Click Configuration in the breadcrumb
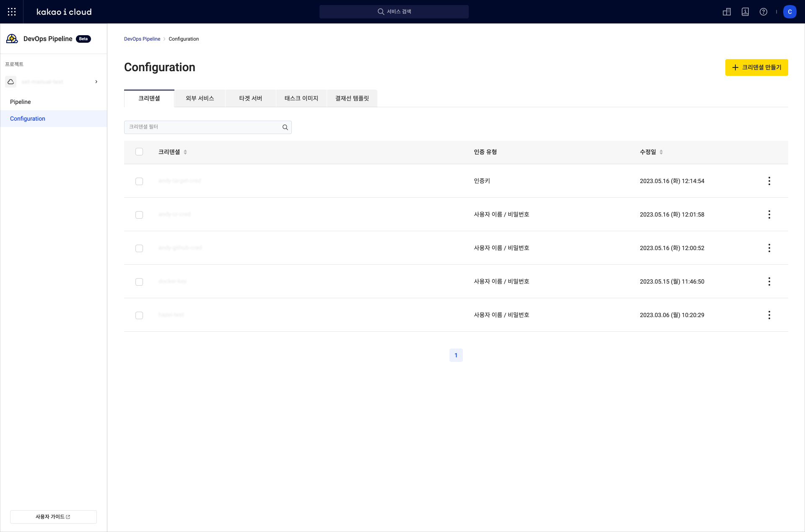This screenshot has width=805, height=532. click(x=184, y=39)
